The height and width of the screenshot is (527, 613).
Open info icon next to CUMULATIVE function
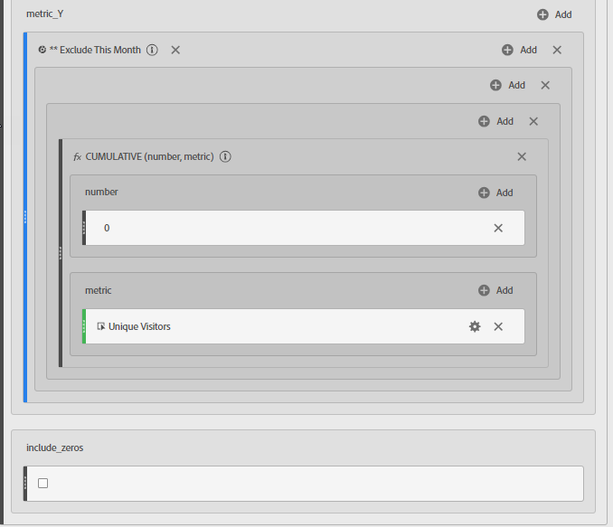click(226, 157)
